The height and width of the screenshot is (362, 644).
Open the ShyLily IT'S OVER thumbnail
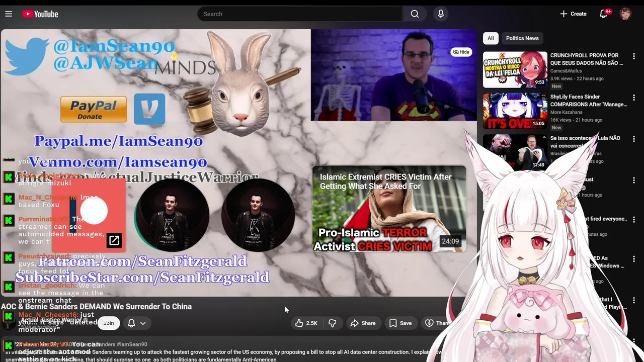(515, 111)
